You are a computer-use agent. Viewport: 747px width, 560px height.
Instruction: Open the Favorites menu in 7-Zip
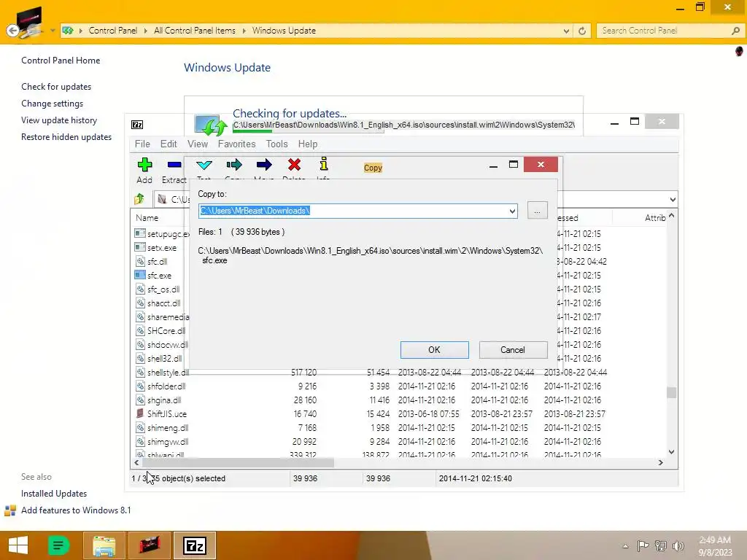pos(237,144)
